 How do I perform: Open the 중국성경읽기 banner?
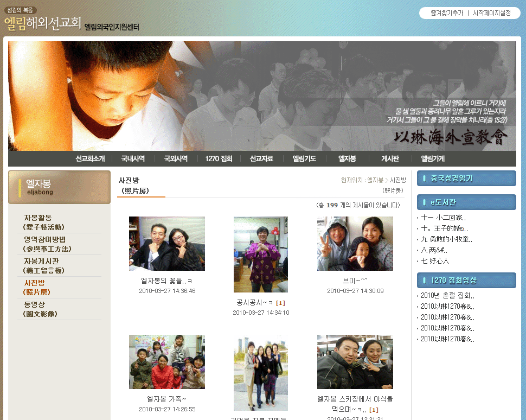tap(466, 179)
